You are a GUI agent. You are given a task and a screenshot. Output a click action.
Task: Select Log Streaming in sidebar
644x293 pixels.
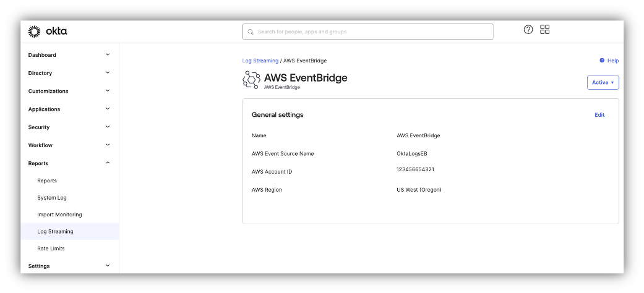(x=55, y=232)
